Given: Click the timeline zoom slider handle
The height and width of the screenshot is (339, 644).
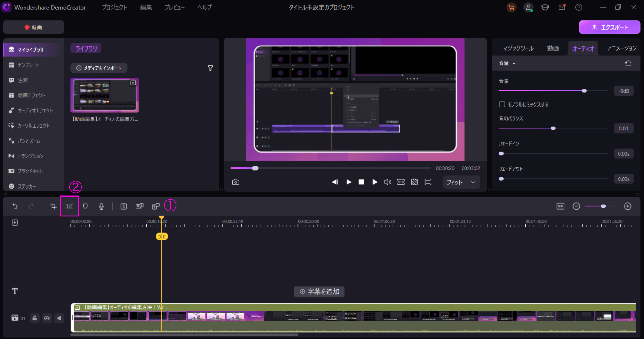Looking at the screenshot, I should pyautogui.click(x=603, y=206).
